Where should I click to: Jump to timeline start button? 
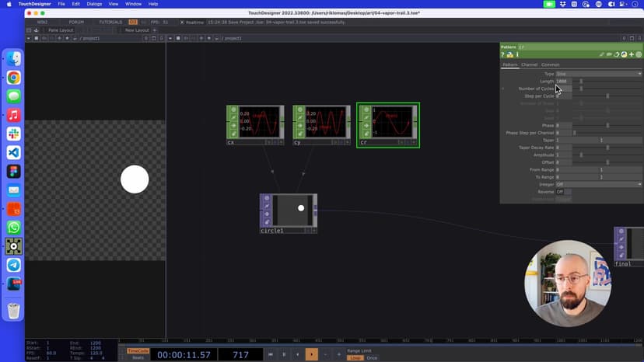(x=271, y=354)
